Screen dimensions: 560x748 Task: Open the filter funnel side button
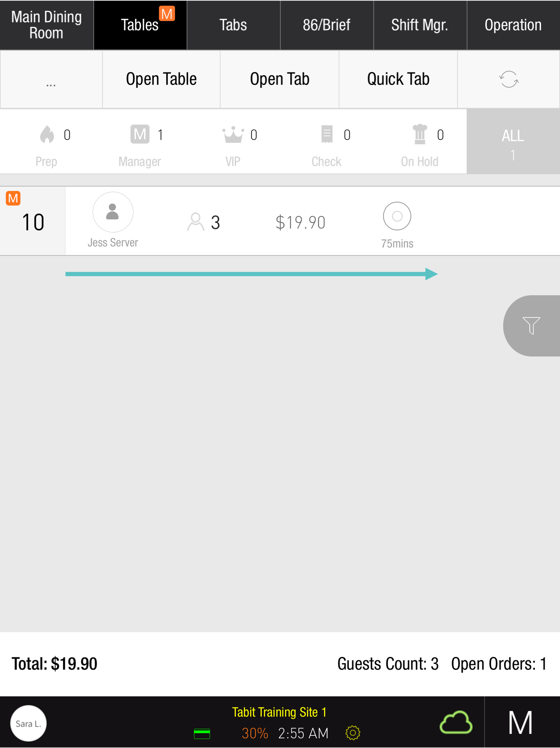[531, 325]
